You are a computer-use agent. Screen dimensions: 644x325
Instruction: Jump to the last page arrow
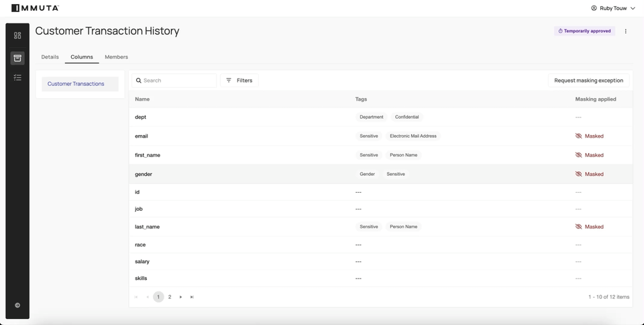tap(192, 297)
